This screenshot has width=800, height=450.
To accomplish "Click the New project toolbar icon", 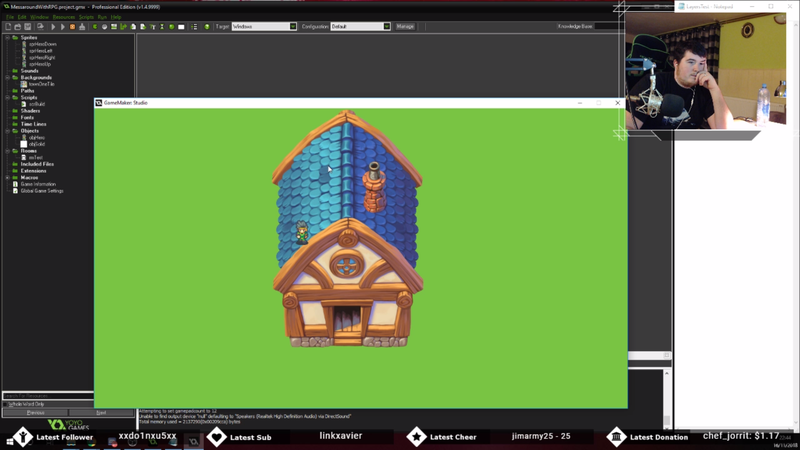I will 8,27.
